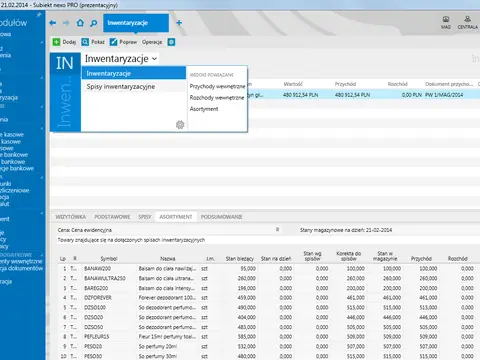480x360 pixels.
Task: Click the 'Stany magazynowe na dzień: 21-02-2014' text
Action: pyautogui.click(x=346, y=230)
